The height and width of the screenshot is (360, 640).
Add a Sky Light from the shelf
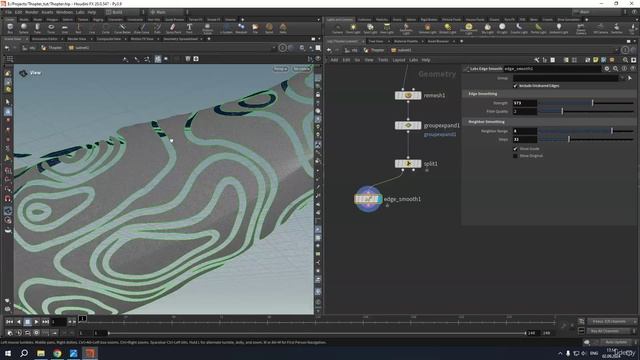(x=487, y=28)
